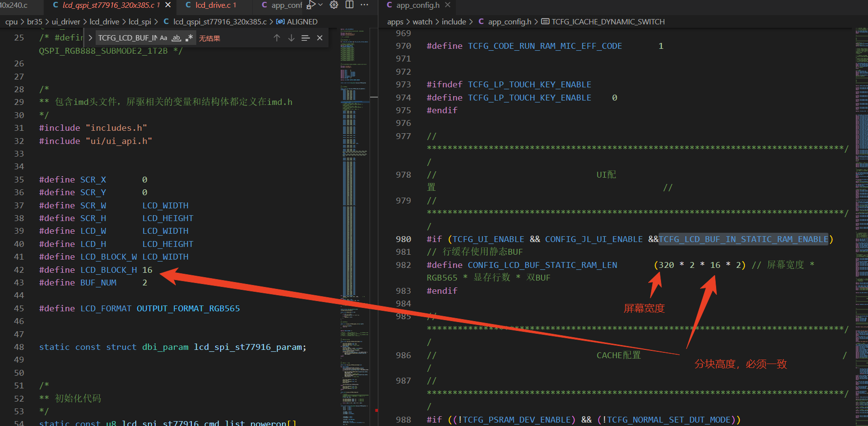Go to next match arrow

[291, 38]
